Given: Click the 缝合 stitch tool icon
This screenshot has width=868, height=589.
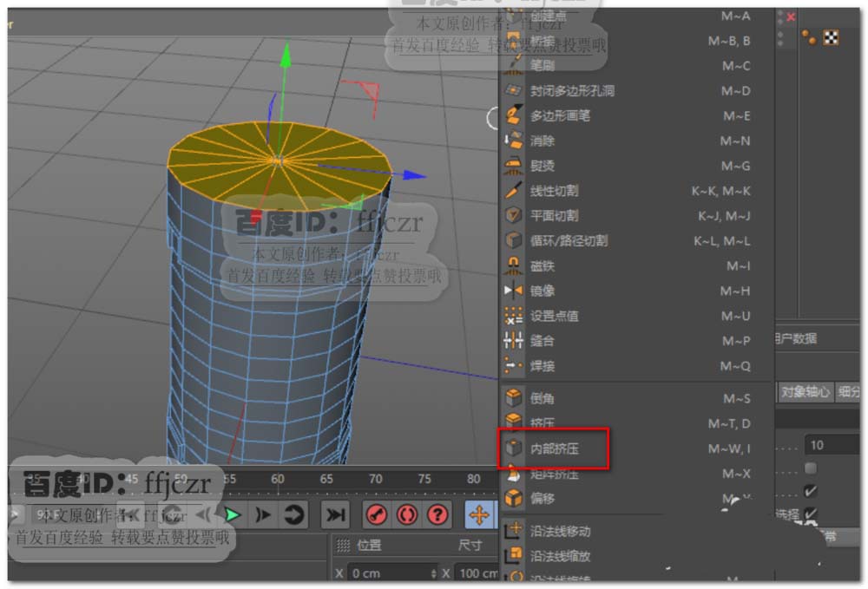Looking at the screenshot, I should click(x=514, y=341).
